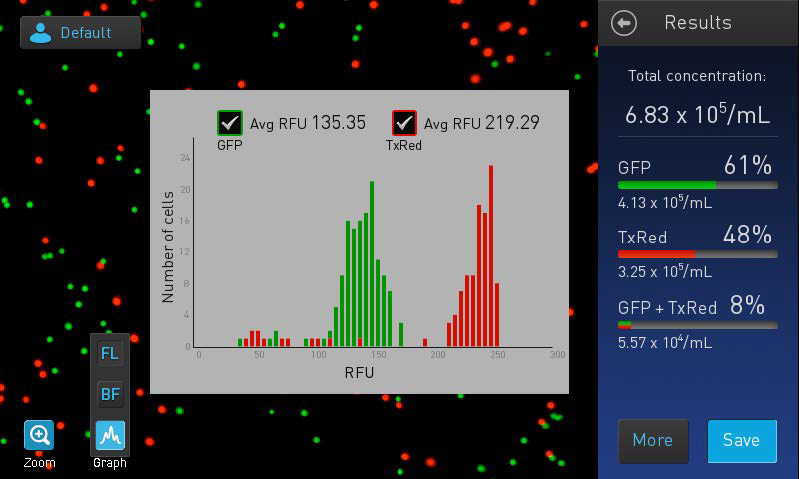799x479 pixels.
Task: Click the GFP + TxRed concentration 5.57 x 10⁴/mL
Action: coord(665,342)
